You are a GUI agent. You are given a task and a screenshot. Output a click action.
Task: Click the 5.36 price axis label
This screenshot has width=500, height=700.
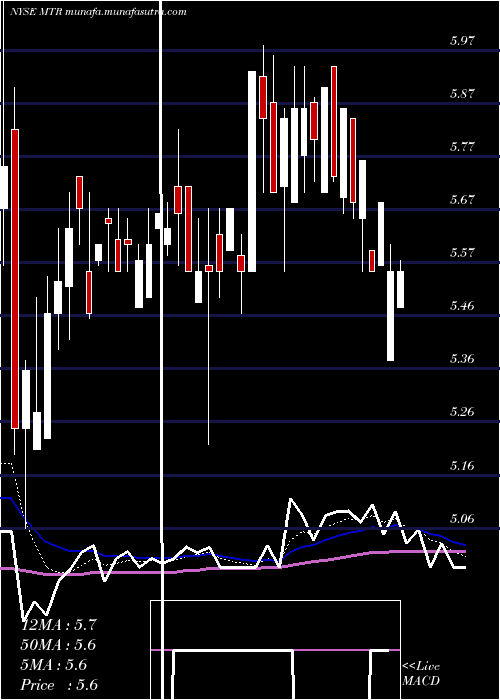(462, 358)
